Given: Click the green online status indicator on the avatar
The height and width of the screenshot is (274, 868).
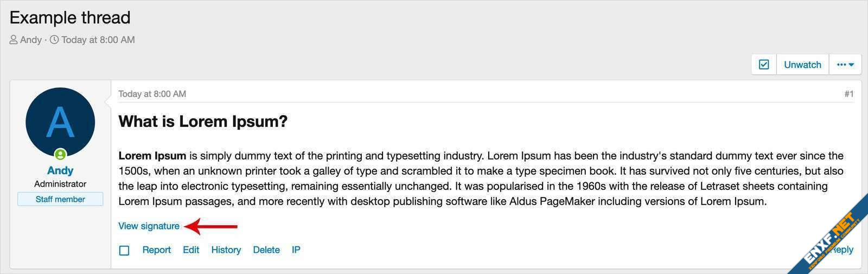Looking at the screenshot, I should click(60, 155).
